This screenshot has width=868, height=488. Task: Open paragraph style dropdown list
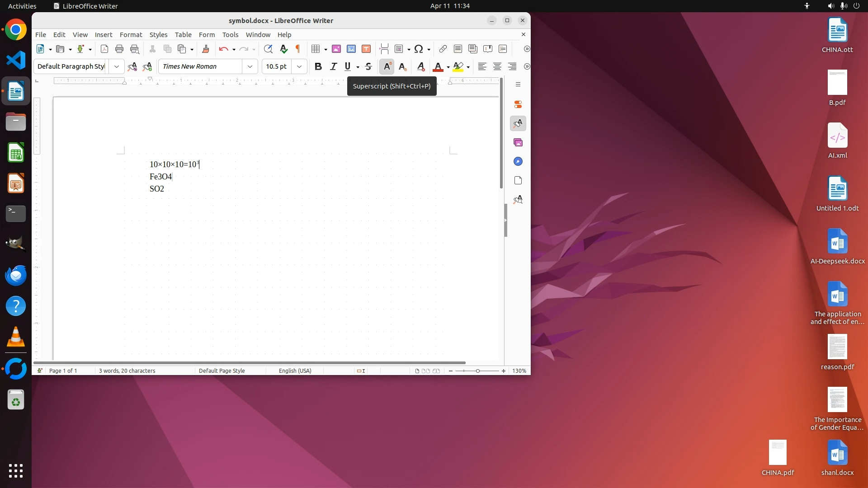click(116, 66)
